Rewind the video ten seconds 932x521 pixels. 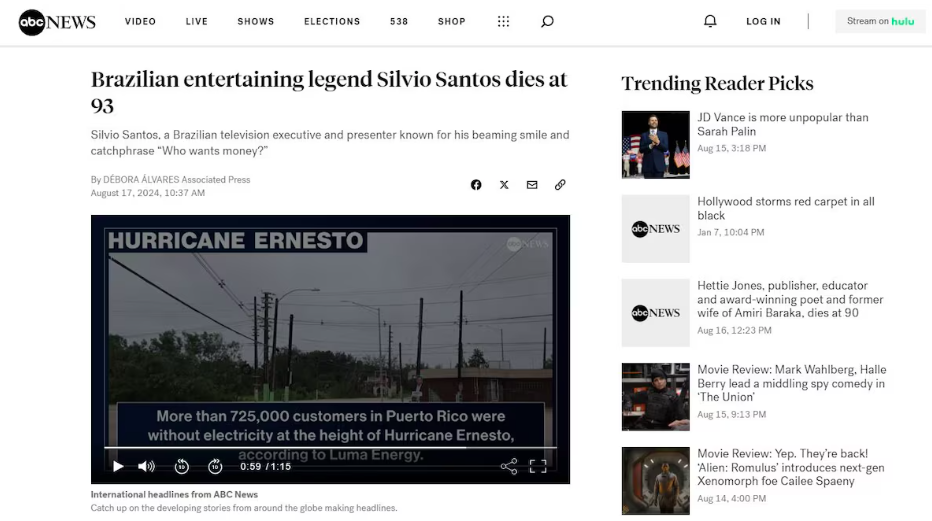[182, 466]
